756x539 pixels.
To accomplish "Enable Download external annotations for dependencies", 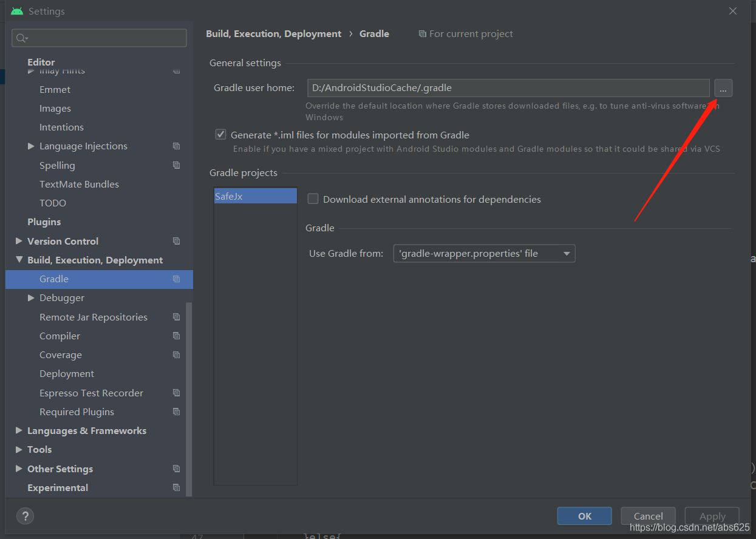I will point(313,198).
